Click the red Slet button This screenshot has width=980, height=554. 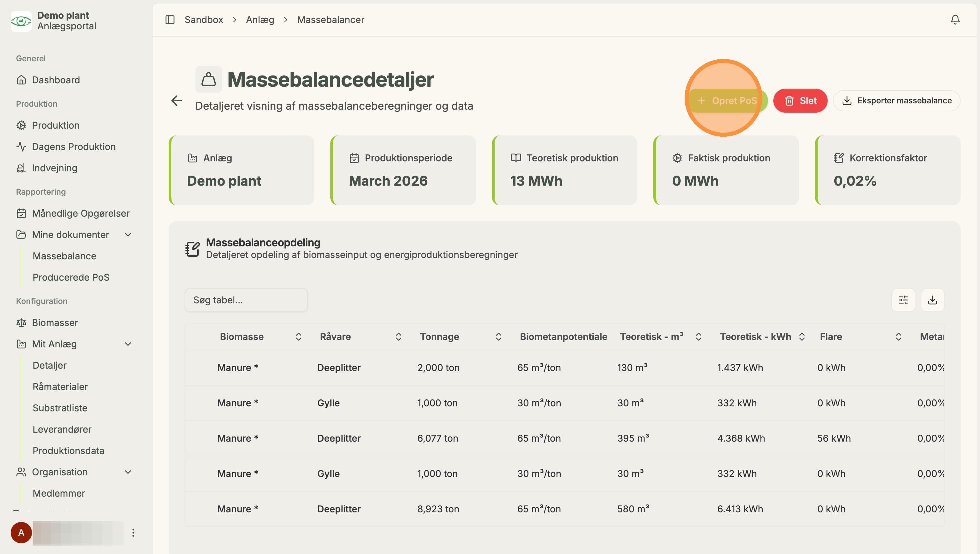tap(800, 100)
